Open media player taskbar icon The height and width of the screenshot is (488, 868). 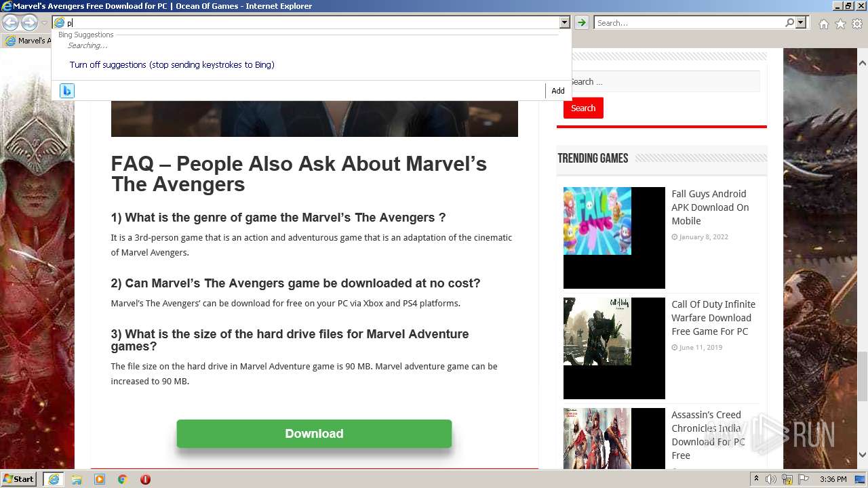100,479
